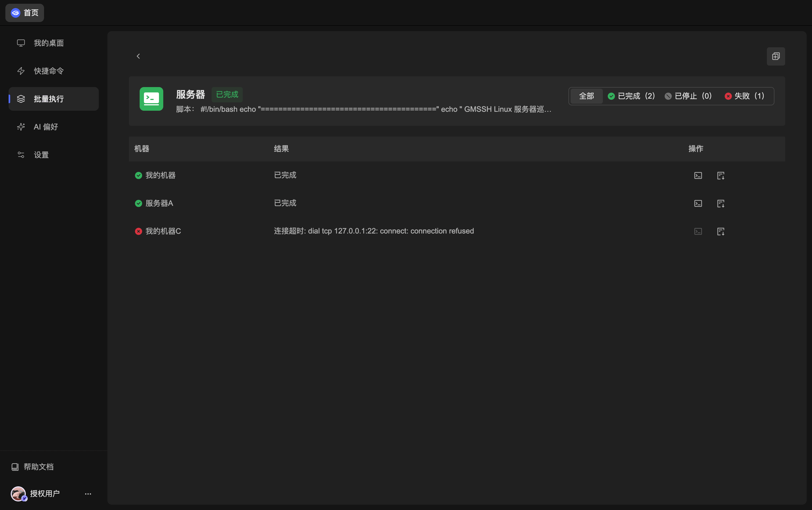Screen dimensions: 812x510
Task: Click the 授权用户 avatar picture
Action: tap(18, 494)
